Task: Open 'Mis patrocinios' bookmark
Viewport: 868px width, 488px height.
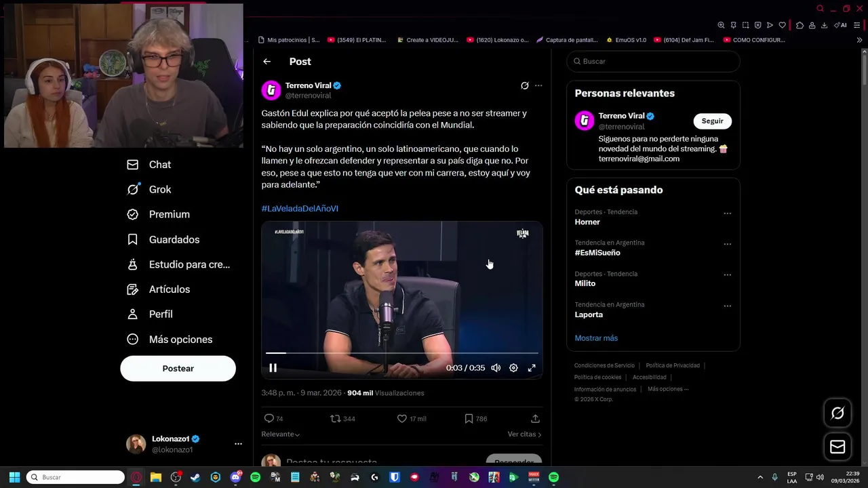Action: [x=288, y=40]
